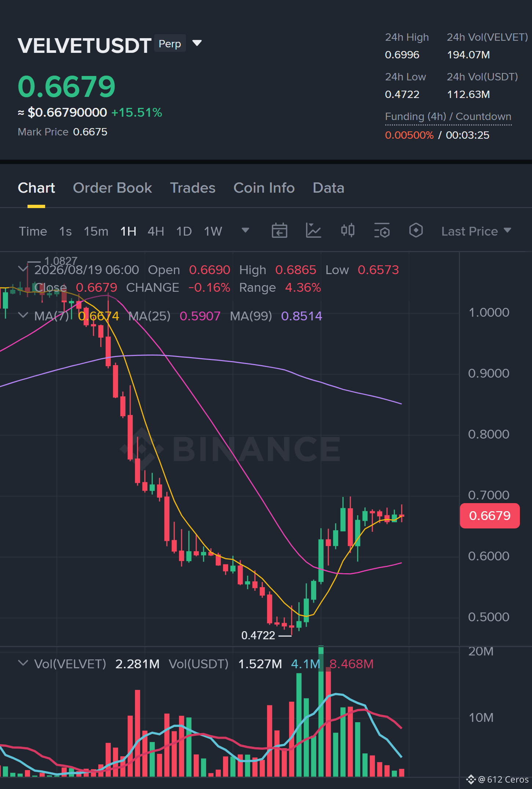Tap the 24h High value 0.6996
This screenshot has width=532, height=789.
click(x=402, y=55)
